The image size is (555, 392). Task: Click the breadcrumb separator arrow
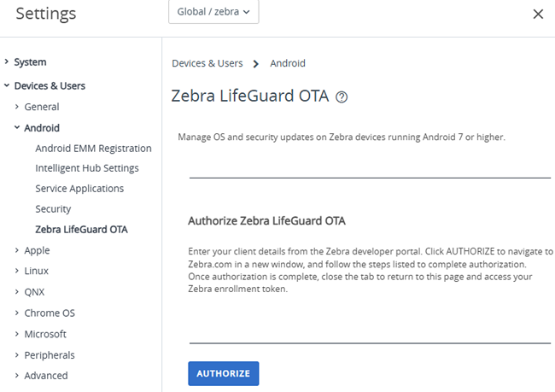point(256,64)
